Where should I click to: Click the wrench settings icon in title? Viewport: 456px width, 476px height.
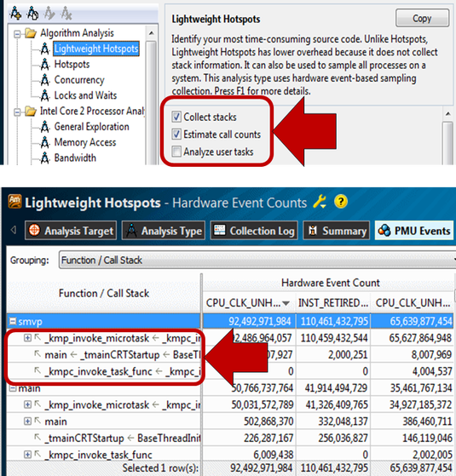tap(320, 202)
